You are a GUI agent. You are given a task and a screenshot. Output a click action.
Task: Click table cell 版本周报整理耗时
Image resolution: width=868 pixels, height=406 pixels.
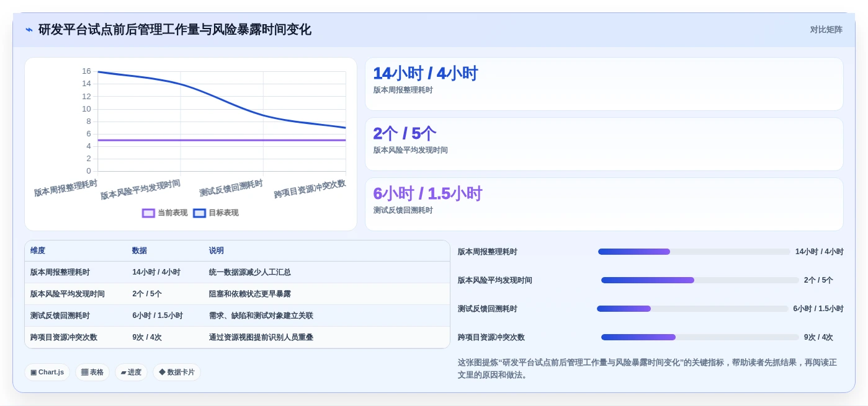click(x=60, y=272)
